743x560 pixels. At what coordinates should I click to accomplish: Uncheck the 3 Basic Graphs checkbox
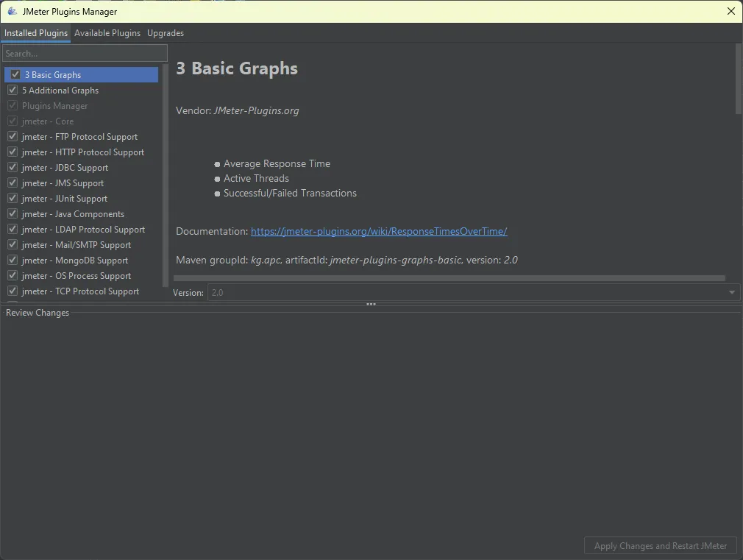(x=15, y=74)
